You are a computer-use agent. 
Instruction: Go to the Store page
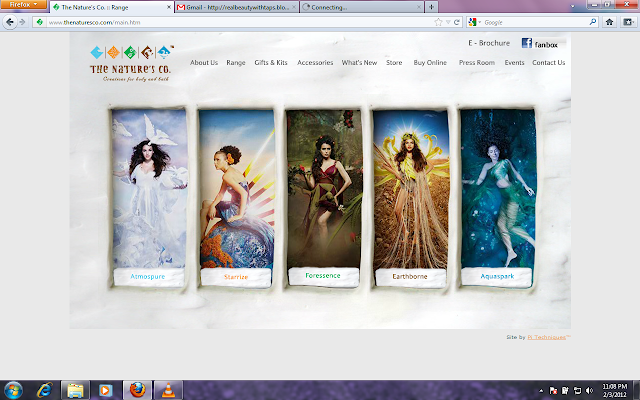coord(394,62)
